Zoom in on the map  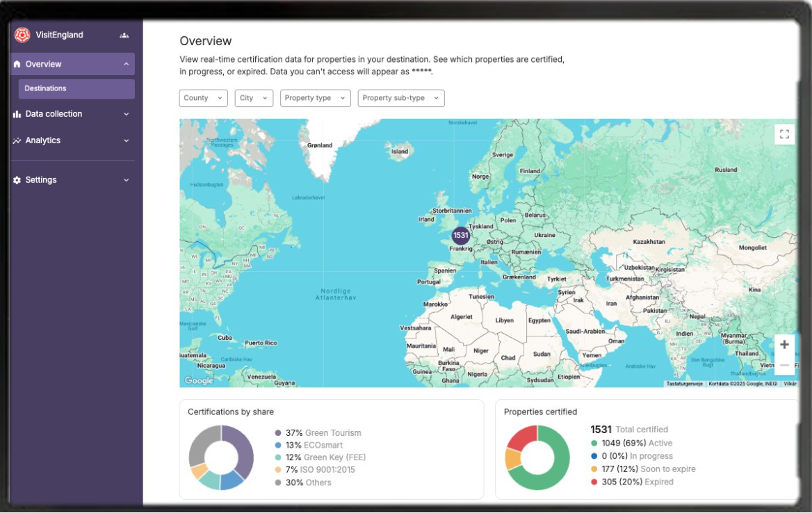(x=784, y=344)
